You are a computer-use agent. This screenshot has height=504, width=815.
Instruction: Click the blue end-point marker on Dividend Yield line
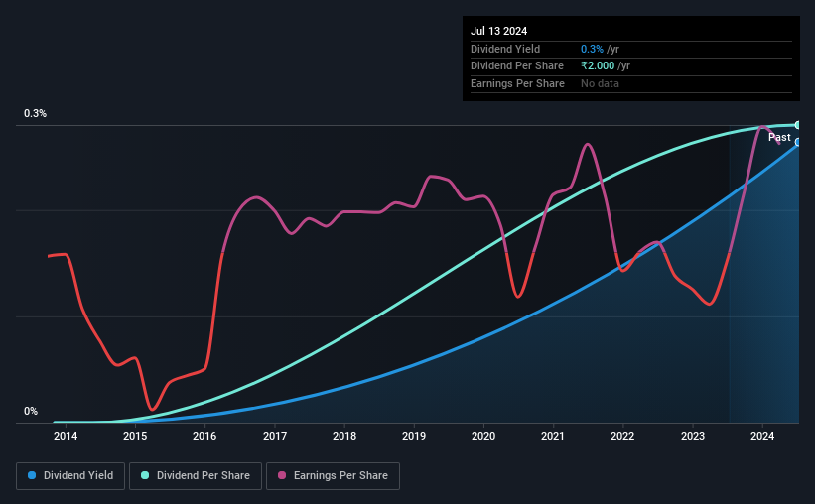(798, 142)
